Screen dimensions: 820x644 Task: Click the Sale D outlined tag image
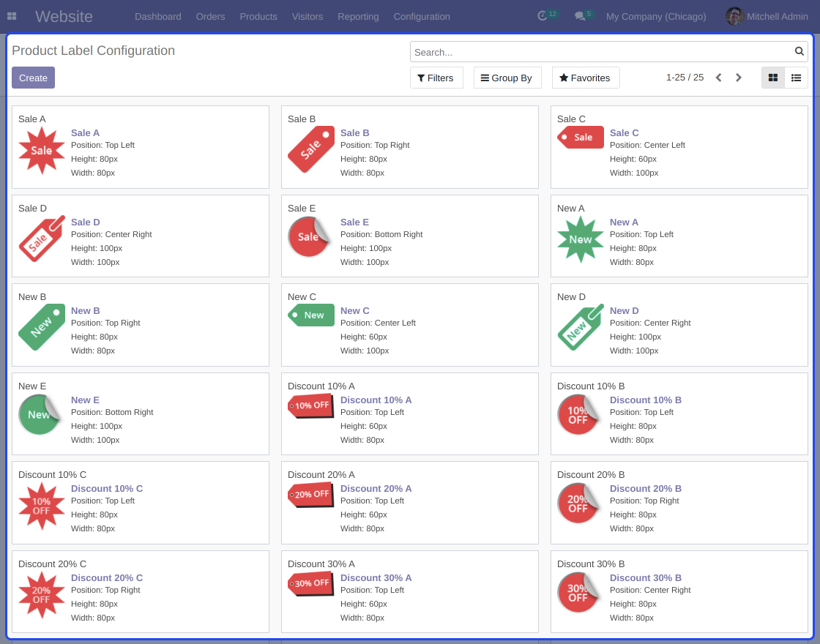pyautogui.click(x=42, y=239)
